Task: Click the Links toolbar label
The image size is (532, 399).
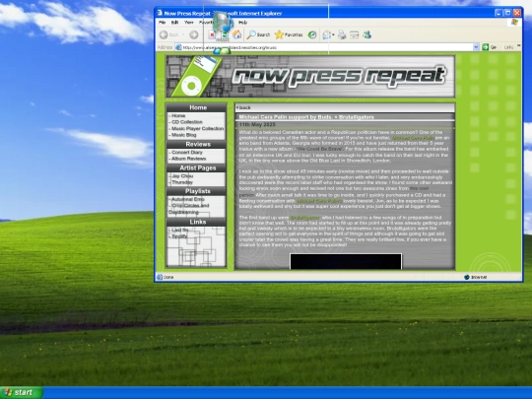Action: [x=508, y=47]
